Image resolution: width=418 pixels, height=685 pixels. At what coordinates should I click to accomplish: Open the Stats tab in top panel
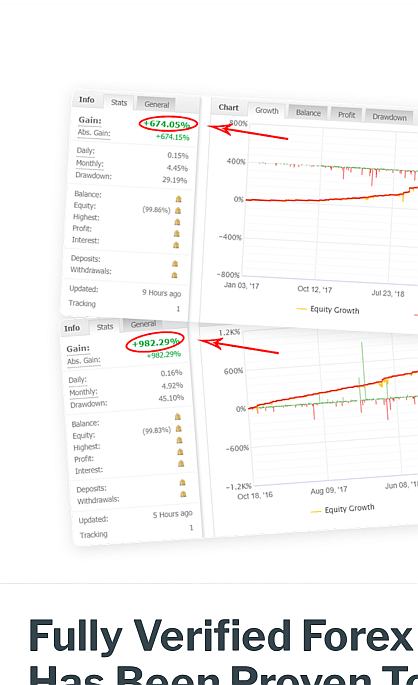tap(119, 102)
